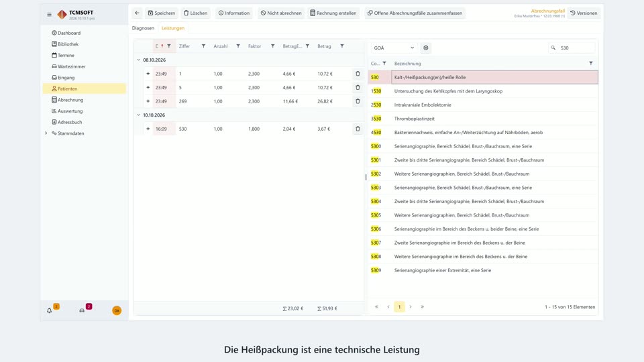Go to next catalog page

pos(411,307)
